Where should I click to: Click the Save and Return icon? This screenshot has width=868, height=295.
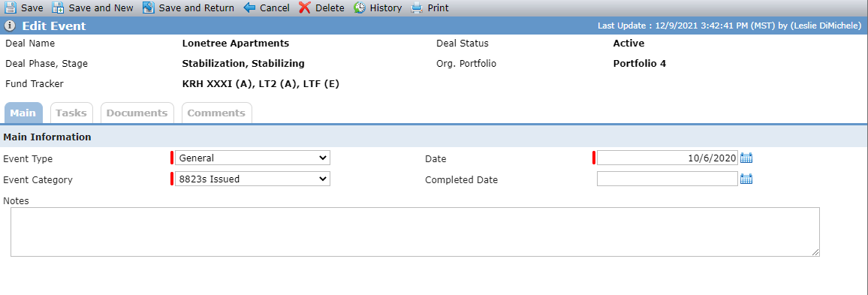point(148,8)
